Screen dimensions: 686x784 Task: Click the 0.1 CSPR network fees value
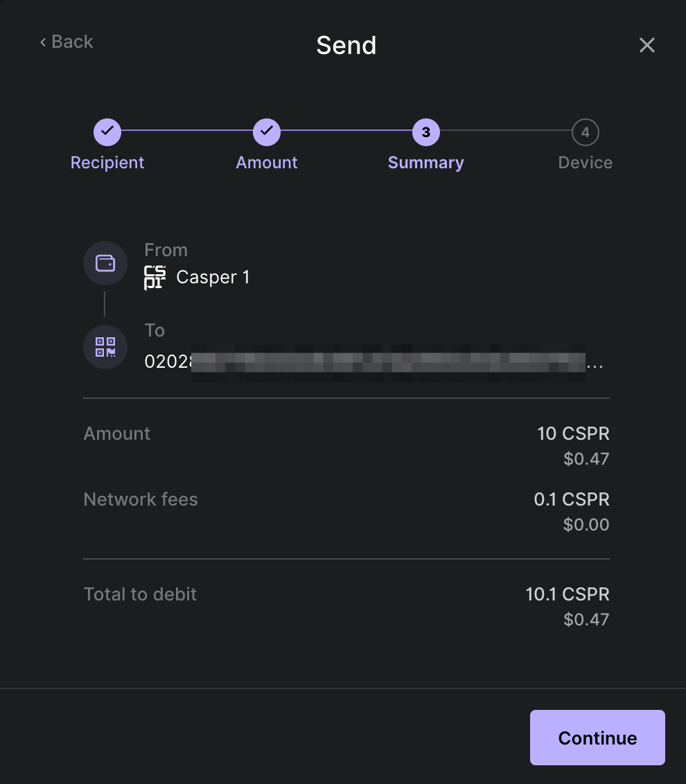[x=572, y=499]
